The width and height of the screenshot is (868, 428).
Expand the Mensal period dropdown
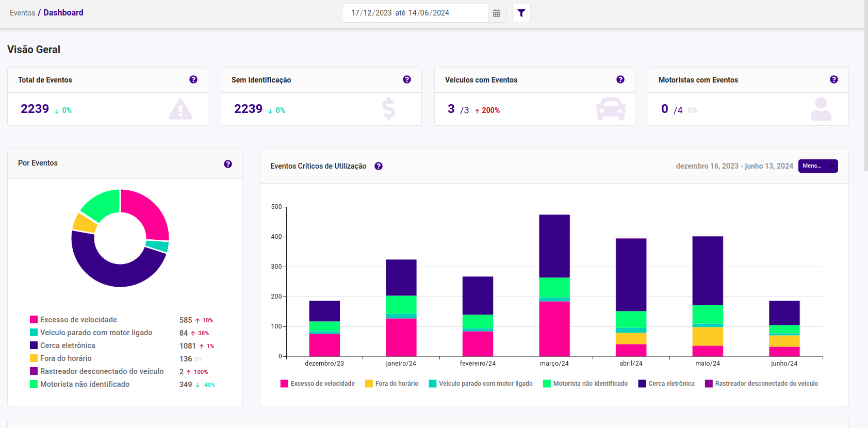[x=818, y=166]
